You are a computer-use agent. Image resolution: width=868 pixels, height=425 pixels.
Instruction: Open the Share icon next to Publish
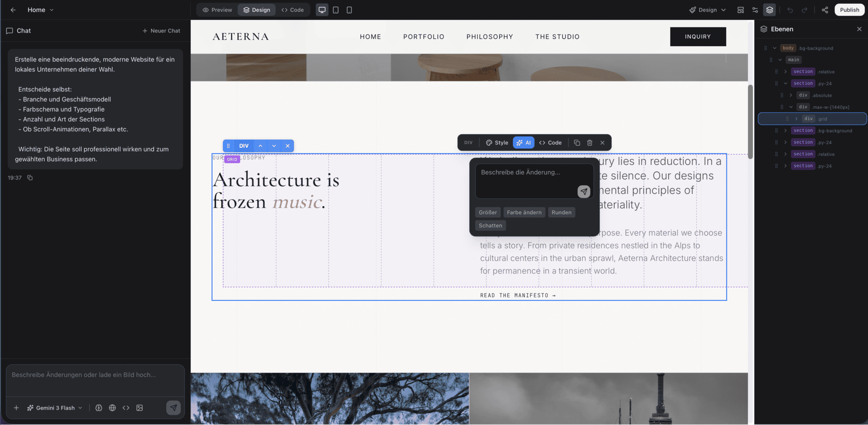[825, 10]
